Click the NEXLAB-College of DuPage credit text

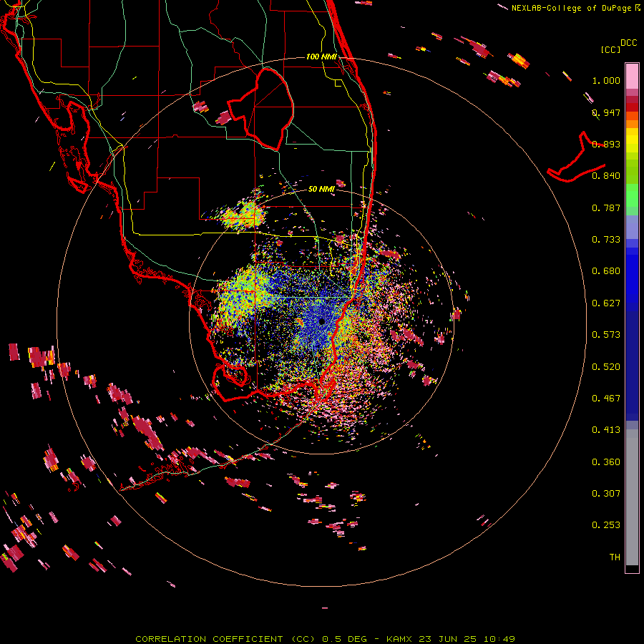point(572,8)
